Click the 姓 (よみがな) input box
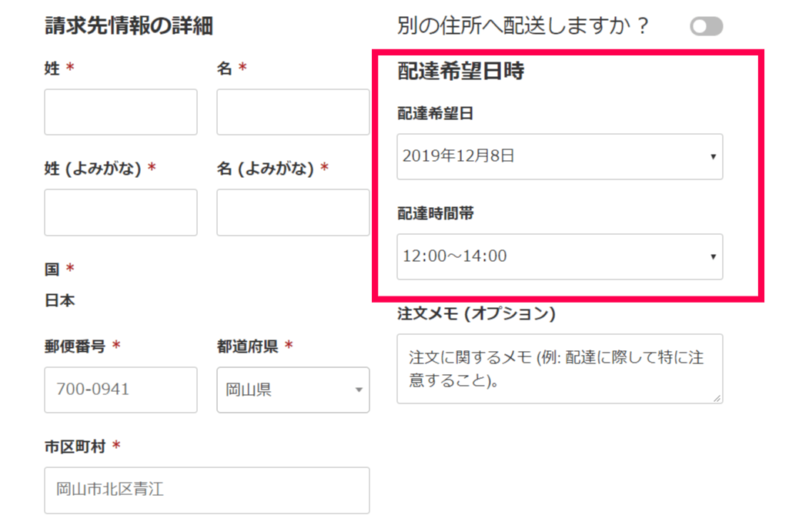 [121, 212]
